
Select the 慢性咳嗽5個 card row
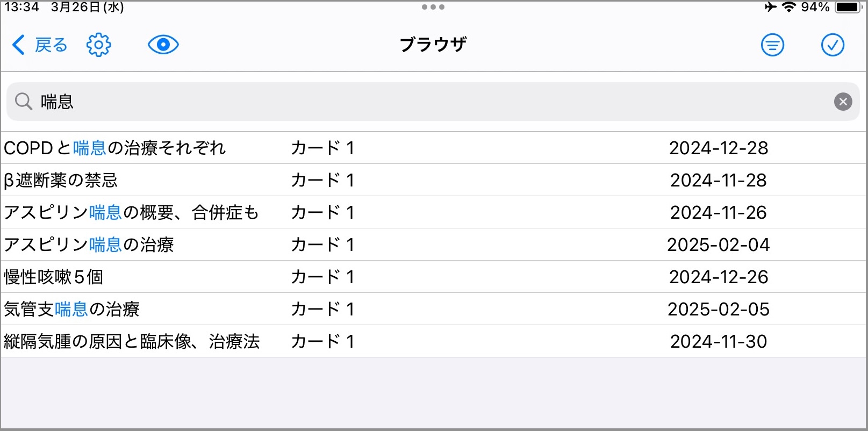433,277
